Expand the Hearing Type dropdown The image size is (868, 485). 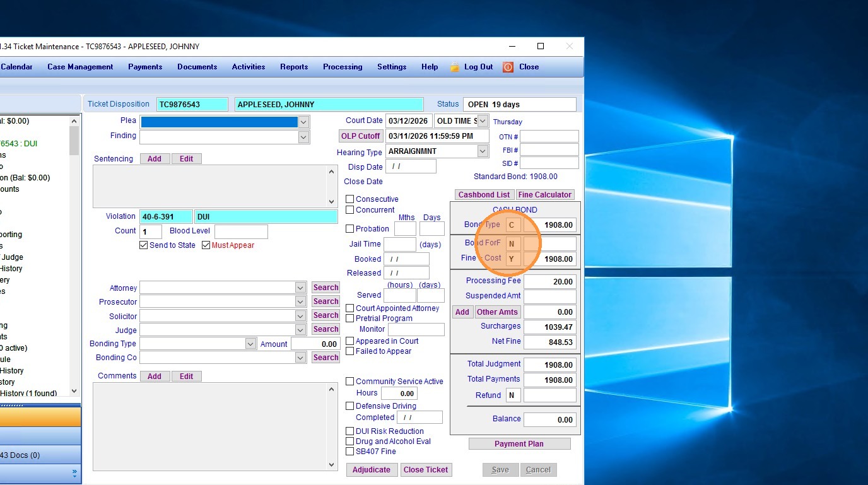pos(483,151)
